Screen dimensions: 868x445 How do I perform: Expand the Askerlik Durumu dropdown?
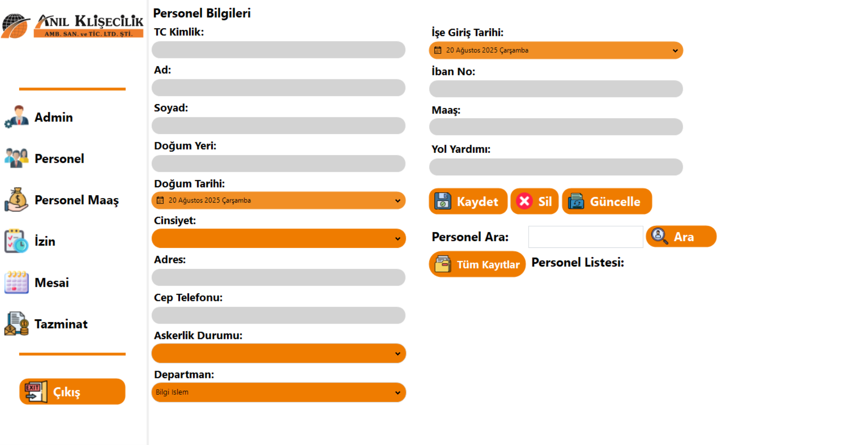tap(278, 353)
